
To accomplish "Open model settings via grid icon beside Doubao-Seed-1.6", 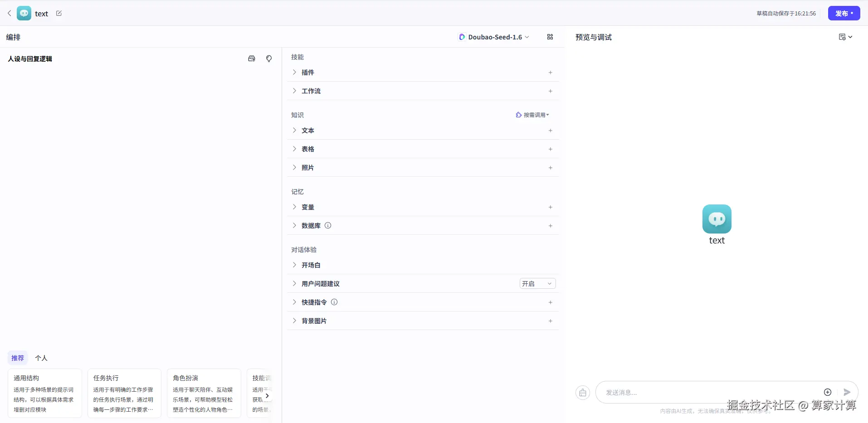I will (550, 37).
